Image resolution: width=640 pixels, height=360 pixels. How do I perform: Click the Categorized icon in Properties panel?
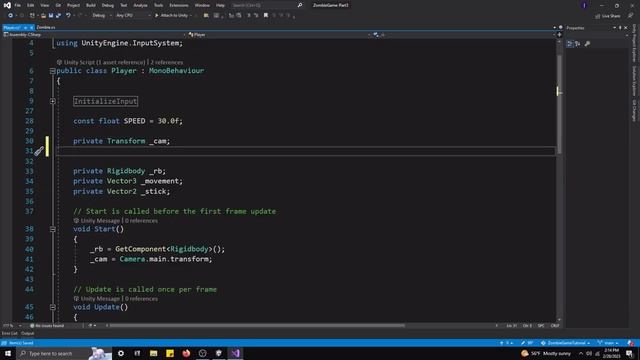pyautogui.click(x=570, y=44)
